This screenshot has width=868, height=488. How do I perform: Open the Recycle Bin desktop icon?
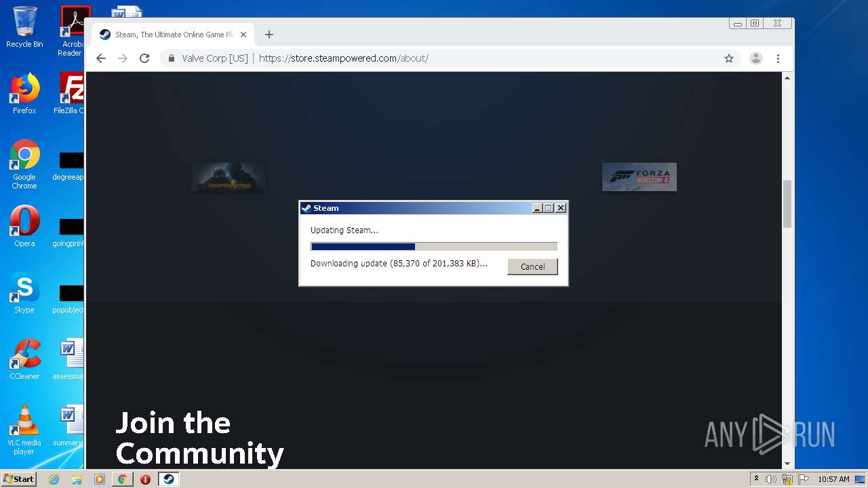coord(24,27)
